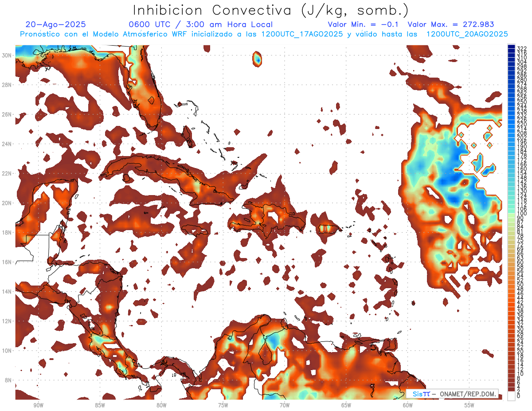Click the date '20-Ago-2025'
Image resolution: width=532 pixels, height=411 pixels.
(55, 24)
